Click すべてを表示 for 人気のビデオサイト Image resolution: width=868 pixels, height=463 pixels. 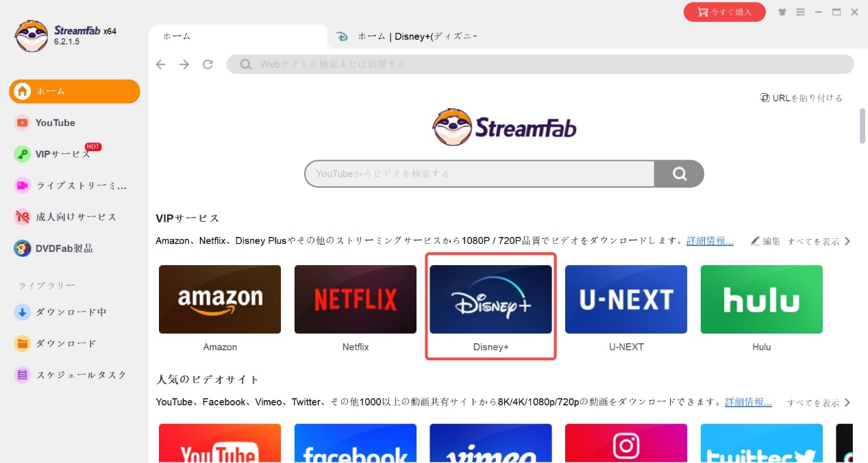[x=819, y=403]
